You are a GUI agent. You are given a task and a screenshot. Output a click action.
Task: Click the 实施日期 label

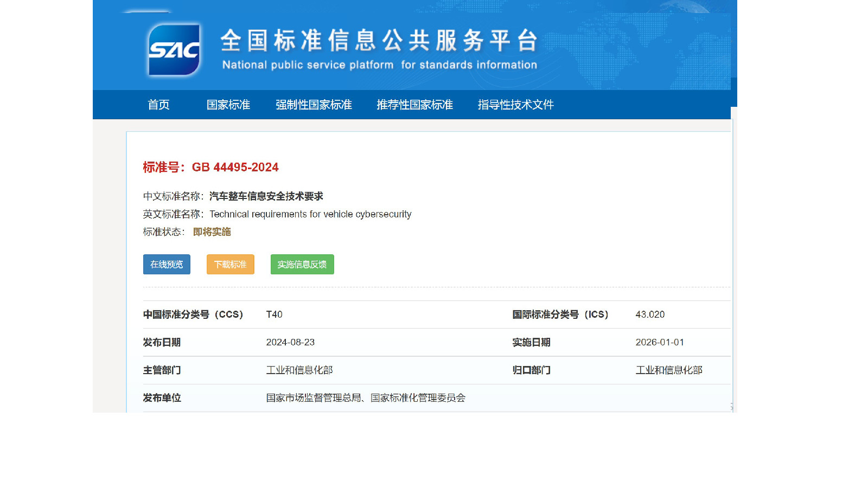(x=531, y=343)
